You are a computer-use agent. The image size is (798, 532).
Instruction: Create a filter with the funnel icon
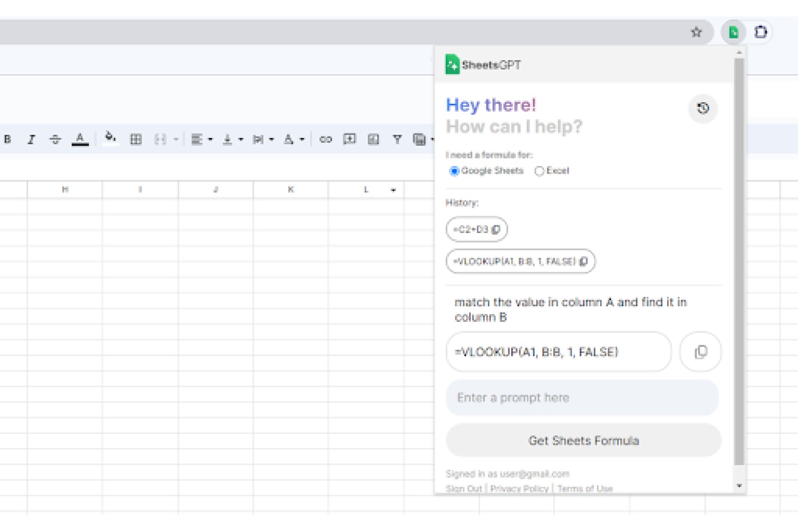397,139
